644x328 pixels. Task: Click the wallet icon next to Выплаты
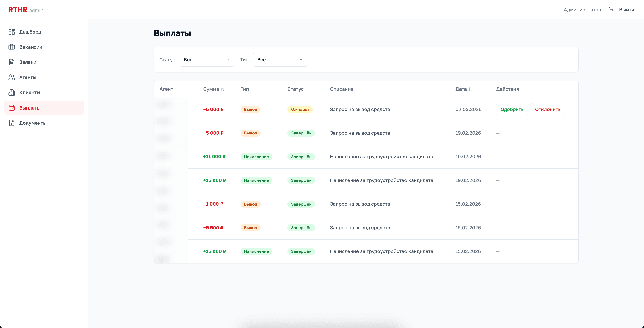point(11,108)
